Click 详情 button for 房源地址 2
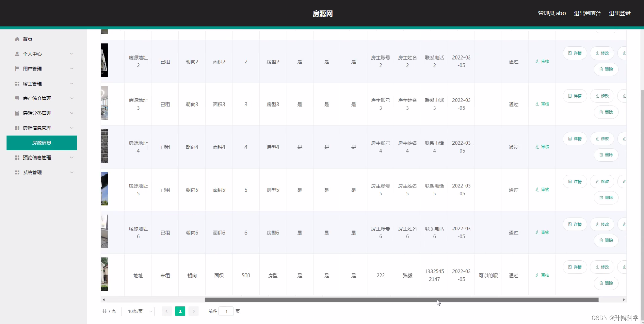The height and width of the screenshot is (324, 644). click(x=575, y=53)
